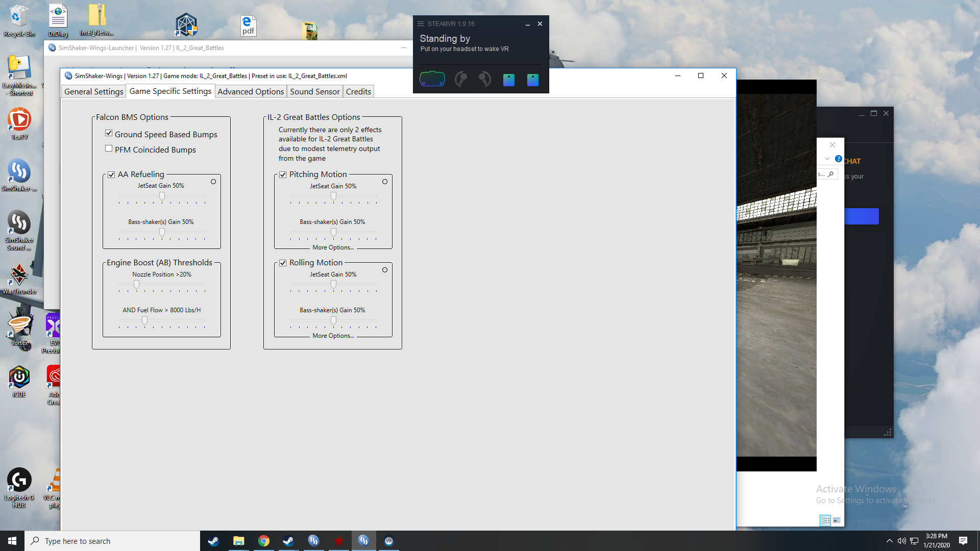The image size is (980, 551).
Task: Click the Type here to search box
Action: [x=112, y=541]
